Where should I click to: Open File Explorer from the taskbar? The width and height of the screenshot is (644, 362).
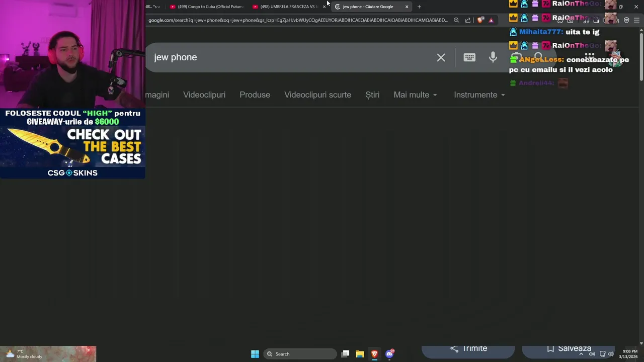[360, 354]
